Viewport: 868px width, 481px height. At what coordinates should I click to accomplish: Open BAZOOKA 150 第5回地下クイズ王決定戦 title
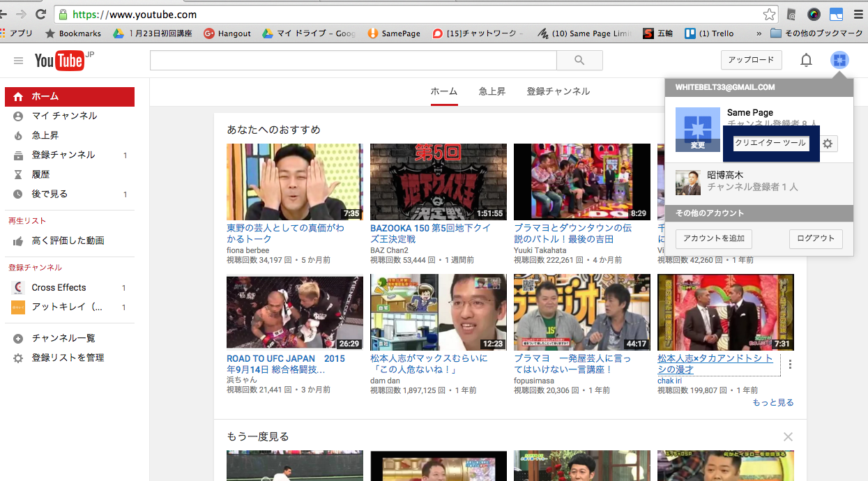click(x=430, y=234)
